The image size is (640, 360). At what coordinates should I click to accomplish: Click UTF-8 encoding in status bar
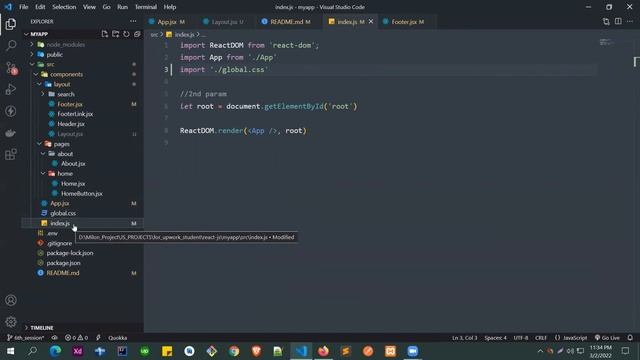coord(520,338)
